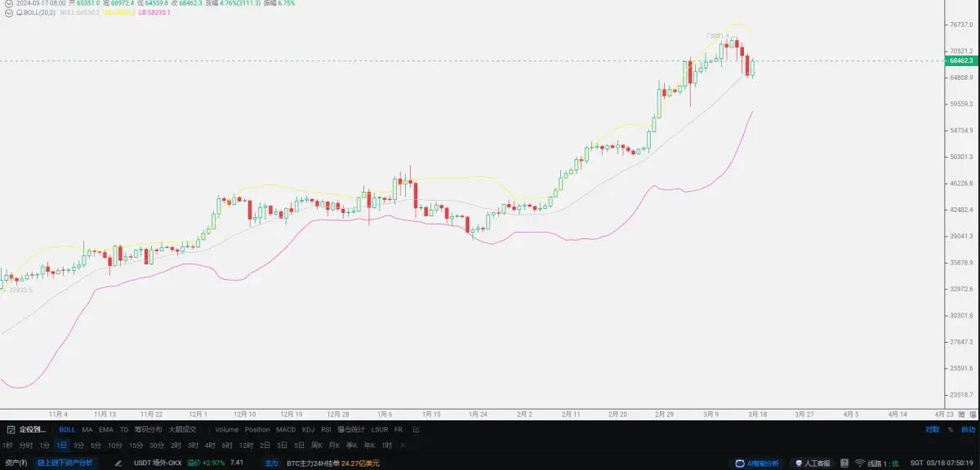Viewport: 980px width, 470px height.
Task: Click the wifi line-status icon
Action: point(860,463)
